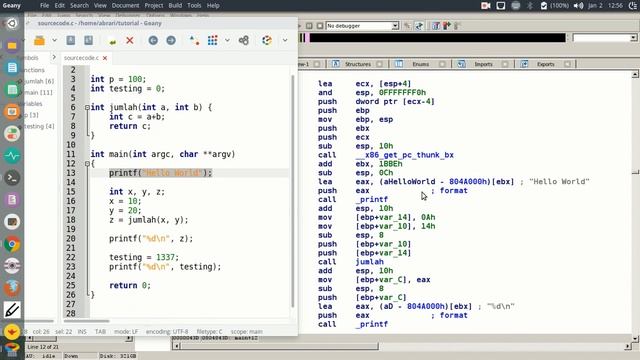Click IDA vertical scrollbar down arrow

[635, 338]
